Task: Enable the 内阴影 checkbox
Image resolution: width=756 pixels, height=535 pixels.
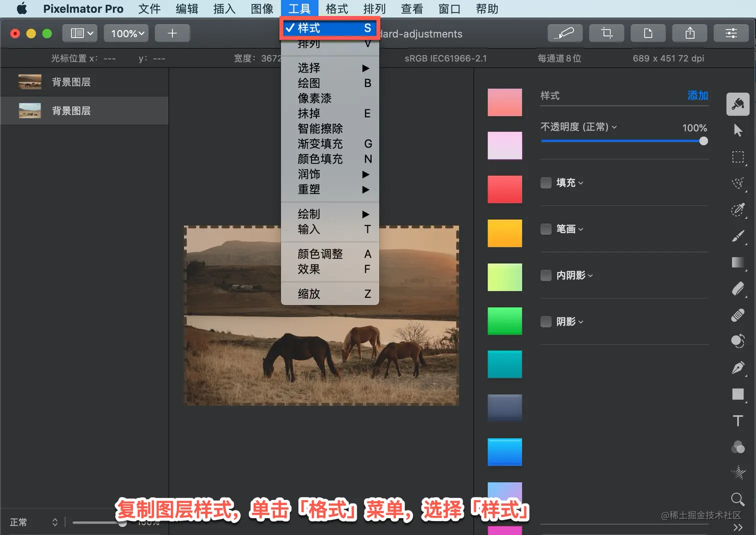Action: [x=546, y=275]
